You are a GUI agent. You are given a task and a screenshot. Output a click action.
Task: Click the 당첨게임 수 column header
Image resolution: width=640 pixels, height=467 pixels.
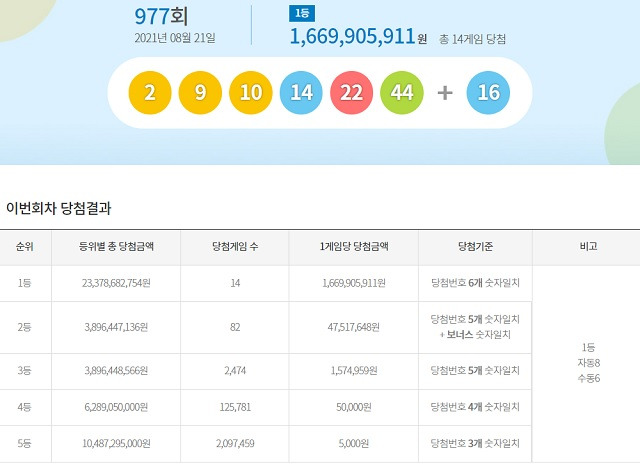tap(235, 247)
